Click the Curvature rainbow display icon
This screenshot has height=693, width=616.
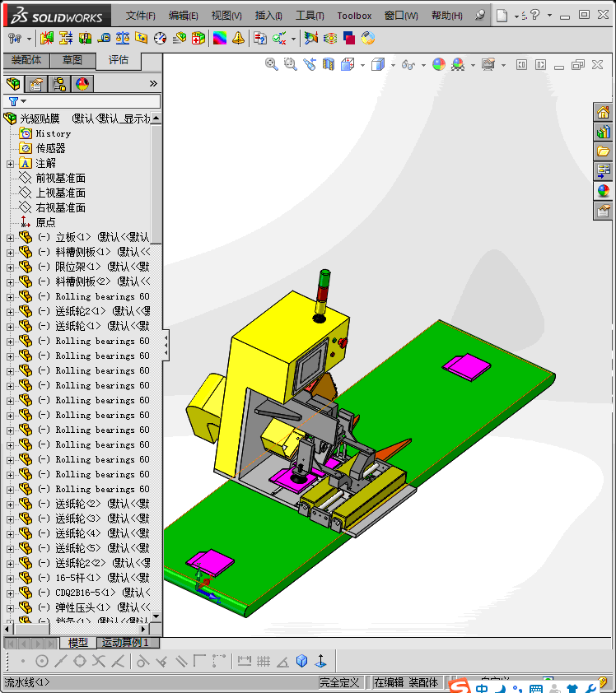[220, 39]
